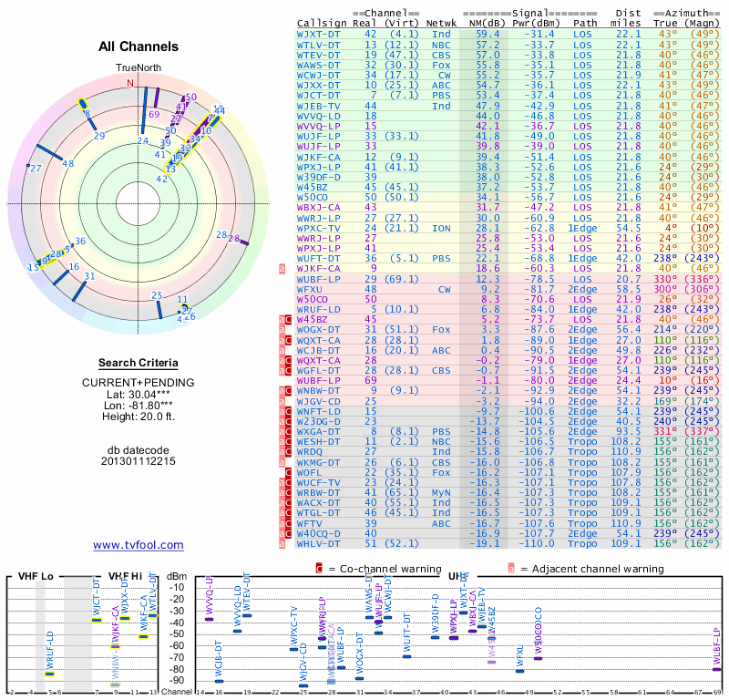729x700 pixels.
Task: Select the WACX-DT callsign
Action: [x=318, y=503]
